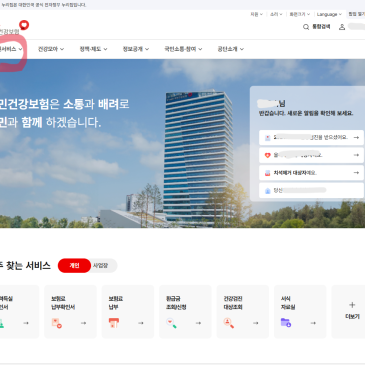
Task: Click the red heart site logo
Action: tap(24, 25)
